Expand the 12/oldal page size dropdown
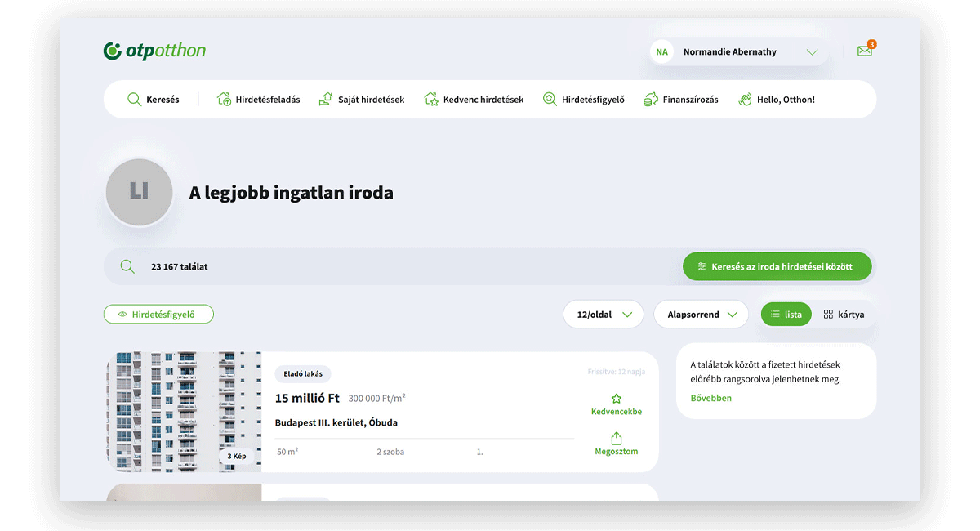 (x=604, y=315)
